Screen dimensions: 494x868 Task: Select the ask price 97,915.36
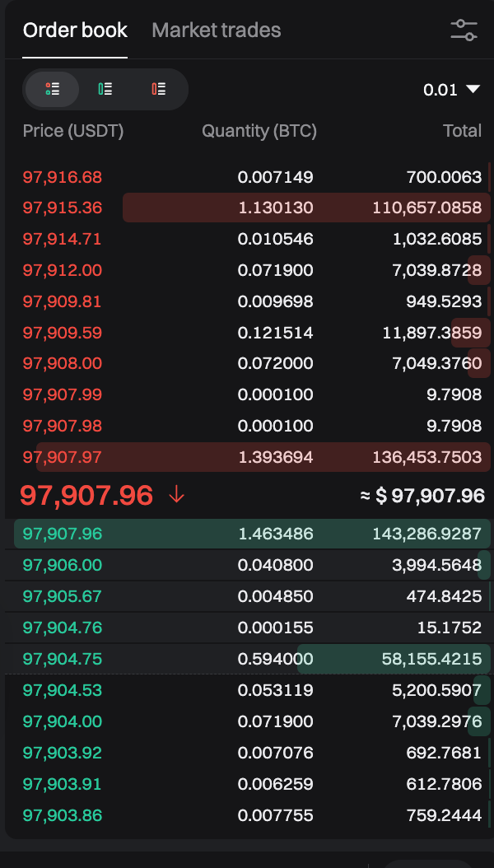pos(63,208)
